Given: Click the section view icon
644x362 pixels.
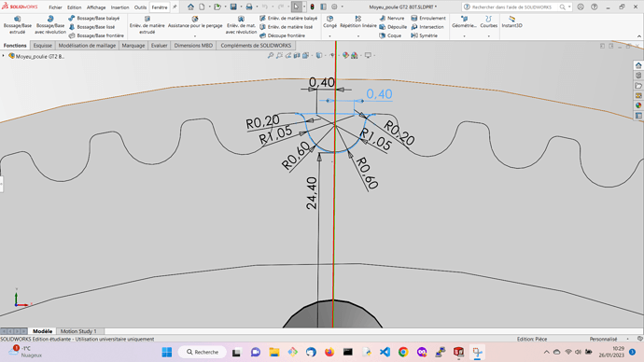Looking at the screenshot, I should point(297,55).
